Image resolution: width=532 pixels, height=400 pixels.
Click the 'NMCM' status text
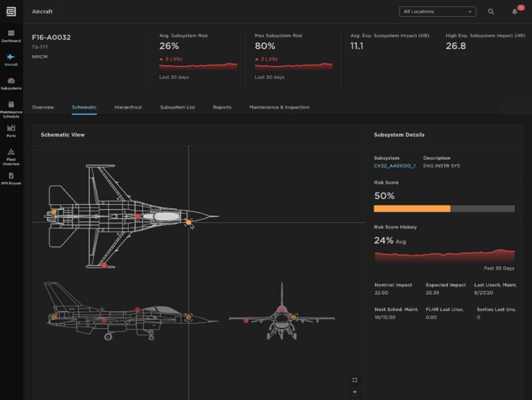(40, 57)
